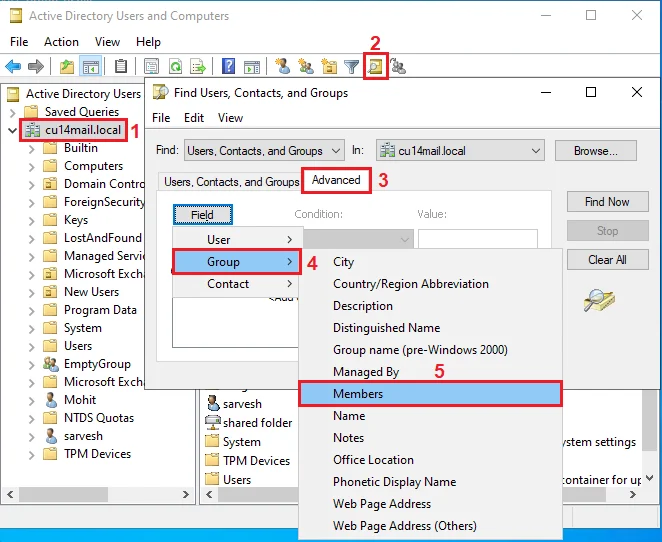Click the action pane toggle icon
This screenshot has height=542, width=662.
(x=252, y=66)
